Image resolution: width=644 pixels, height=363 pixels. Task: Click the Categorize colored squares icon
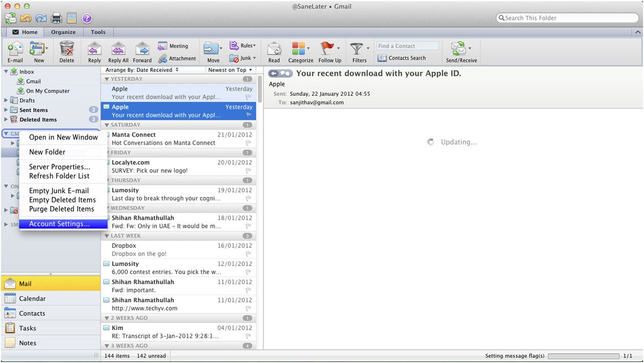pos(298,49)
